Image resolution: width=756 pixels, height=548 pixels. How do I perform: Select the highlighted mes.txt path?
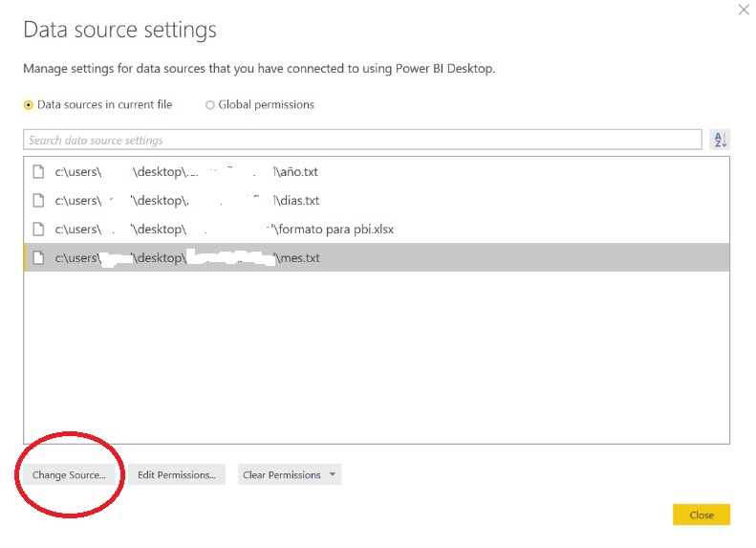[377, 257]
